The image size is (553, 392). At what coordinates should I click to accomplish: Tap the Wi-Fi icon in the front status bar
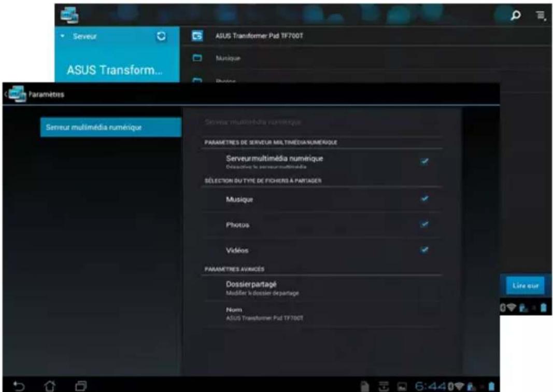tap(459, 387)
